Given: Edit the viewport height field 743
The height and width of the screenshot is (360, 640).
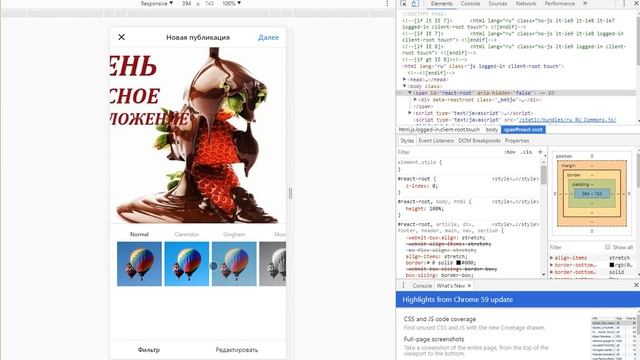Looking at the screenshot, I should coord(209,3).
